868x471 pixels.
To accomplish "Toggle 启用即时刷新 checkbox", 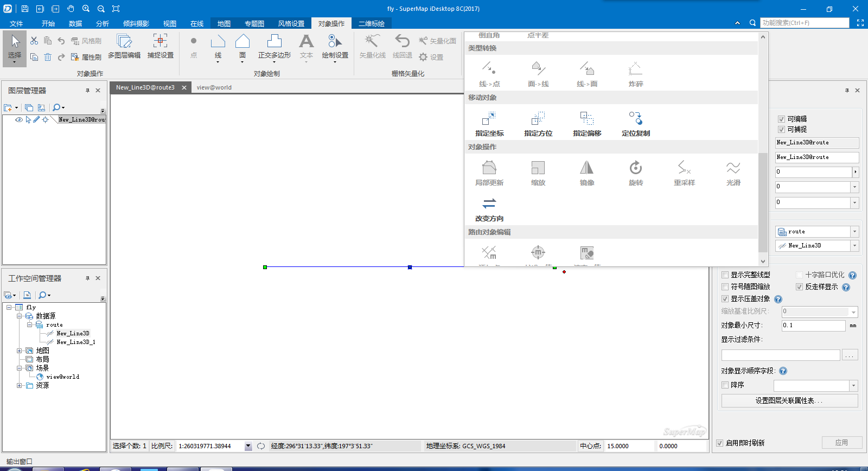I will 719,443.
